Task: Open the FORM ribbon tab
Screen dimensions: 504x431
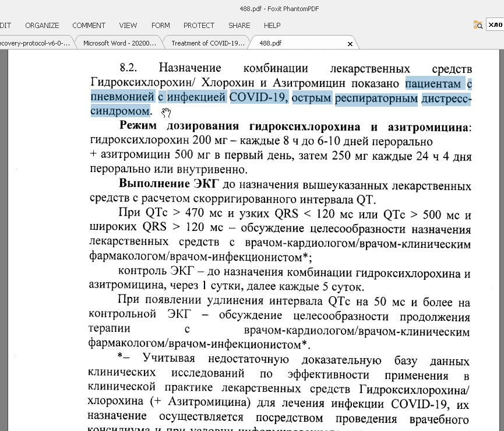Action: [x=161, y=26]
